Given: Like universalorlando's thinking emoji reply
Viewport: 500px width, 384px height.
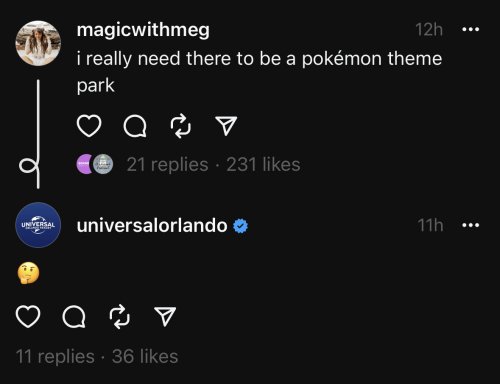Looking at the screenshot, I should click(28, 317).
